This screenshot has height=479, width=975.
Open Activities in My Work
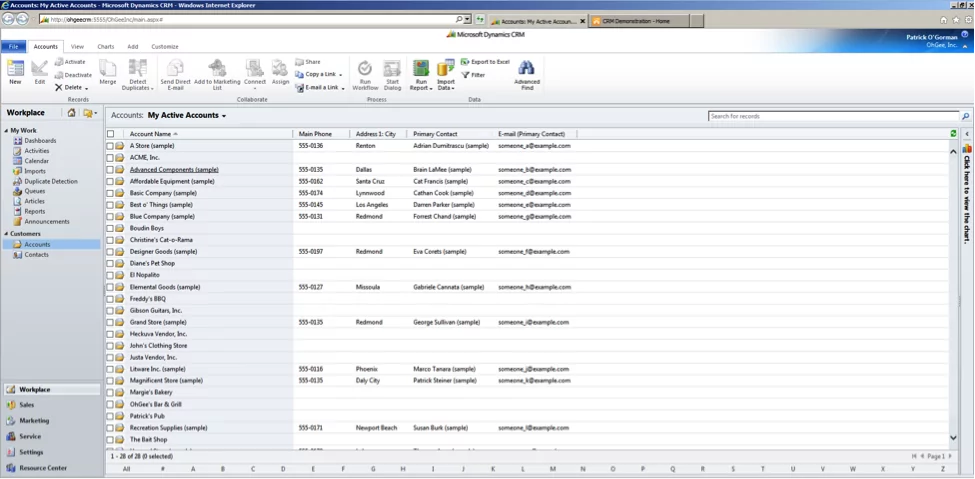click(x=37, y=151)
